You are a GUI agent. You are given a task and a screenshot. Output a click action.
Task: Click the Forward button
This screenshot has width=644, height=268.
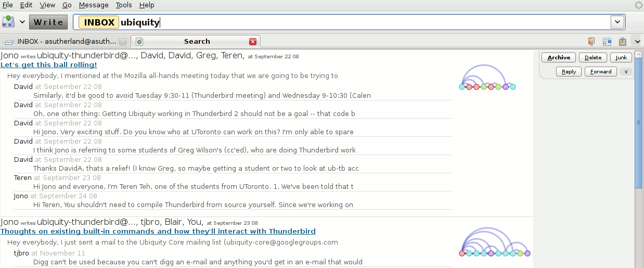[x=601, y=72]
